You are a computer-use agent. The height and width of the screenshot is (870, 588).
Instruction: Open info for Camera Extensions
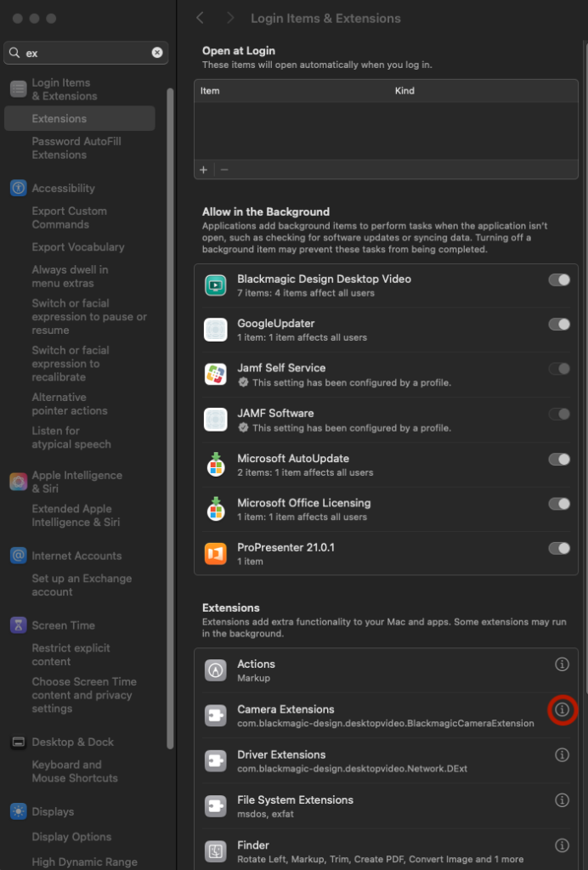click(562, 709)
